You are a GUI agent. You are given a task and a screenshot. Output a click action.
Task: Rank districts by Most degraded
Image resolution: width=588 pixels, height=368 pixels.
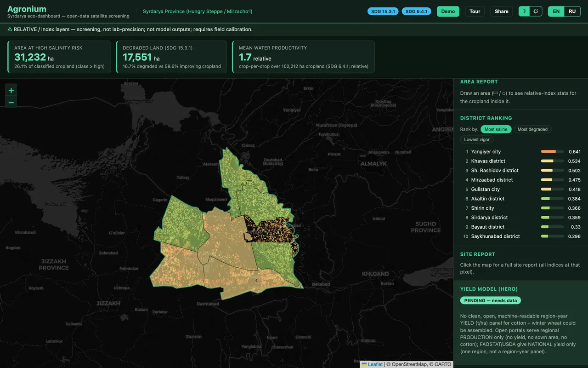tap(532, 129)
